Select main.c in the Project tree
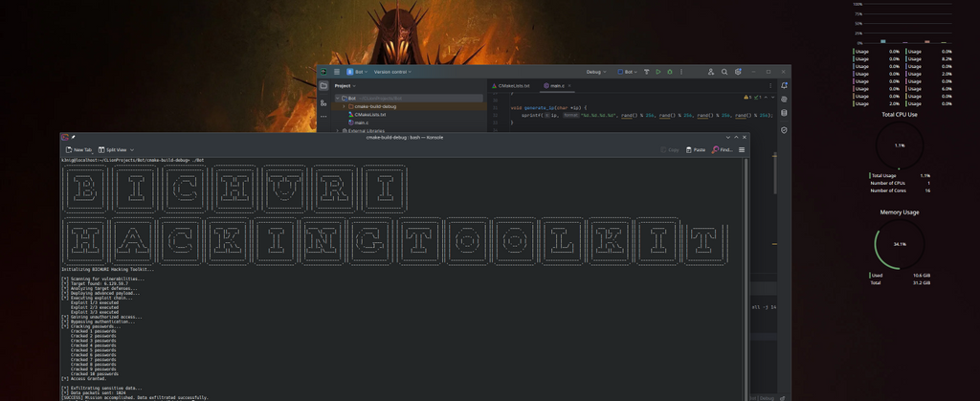This screenshot has height=401, width=980. [x=361, y=123]
